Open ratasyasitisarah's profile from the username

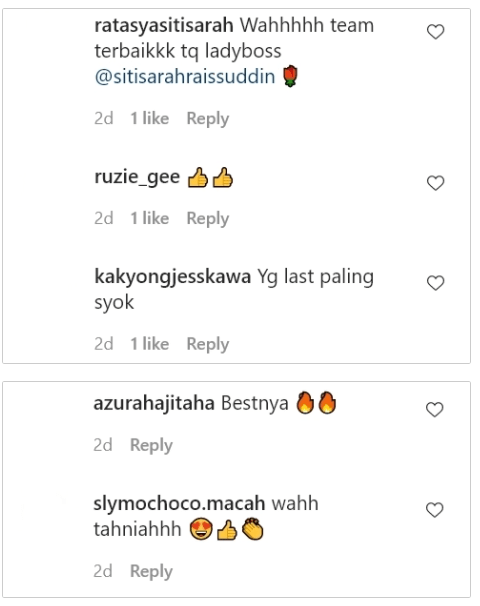point(164,26)
